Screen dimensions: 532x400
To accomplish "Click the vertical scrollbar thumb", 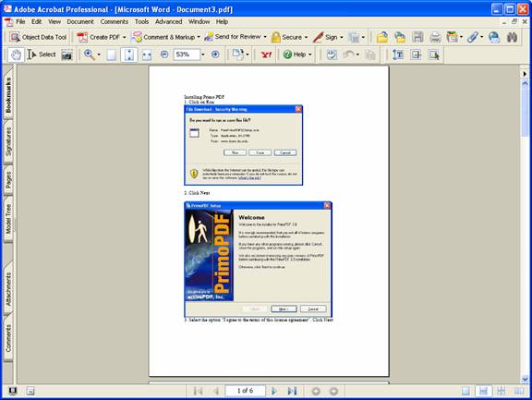I will (x=525, y=112).
